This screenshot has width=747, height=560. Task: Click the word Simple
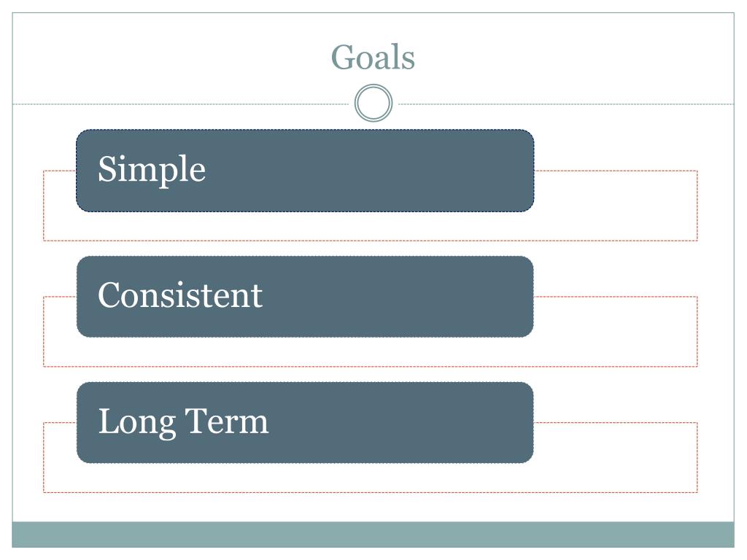coord(152,169)
